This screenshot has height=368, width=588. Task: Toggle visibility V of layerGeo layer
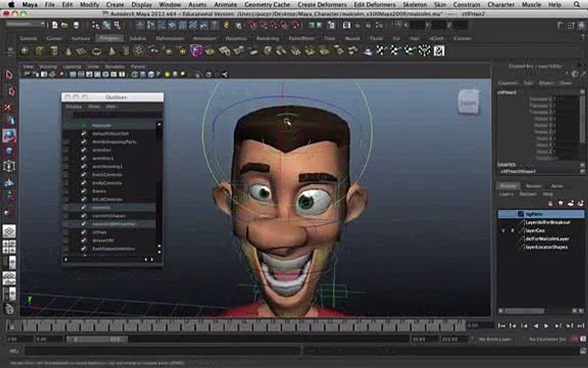click(x=503, y=231)
